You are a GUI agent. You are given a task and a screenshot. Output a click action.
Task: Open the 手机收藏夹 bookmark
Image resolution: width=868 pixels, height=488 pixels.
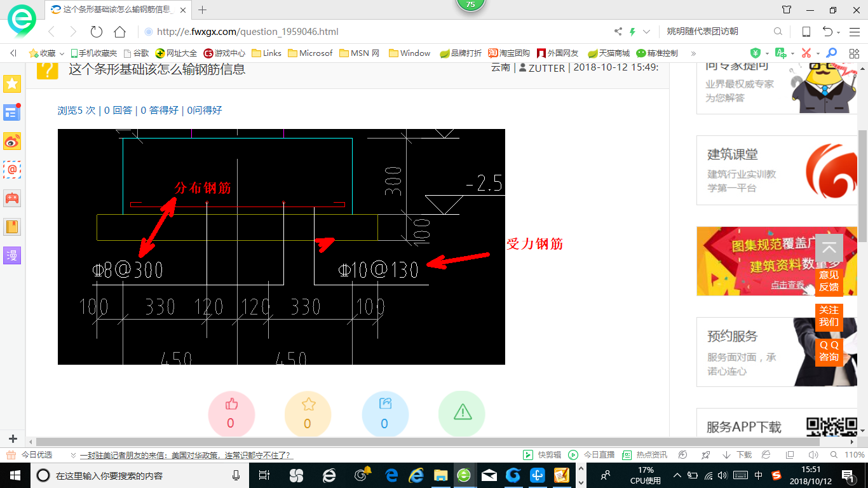point(93,53)
